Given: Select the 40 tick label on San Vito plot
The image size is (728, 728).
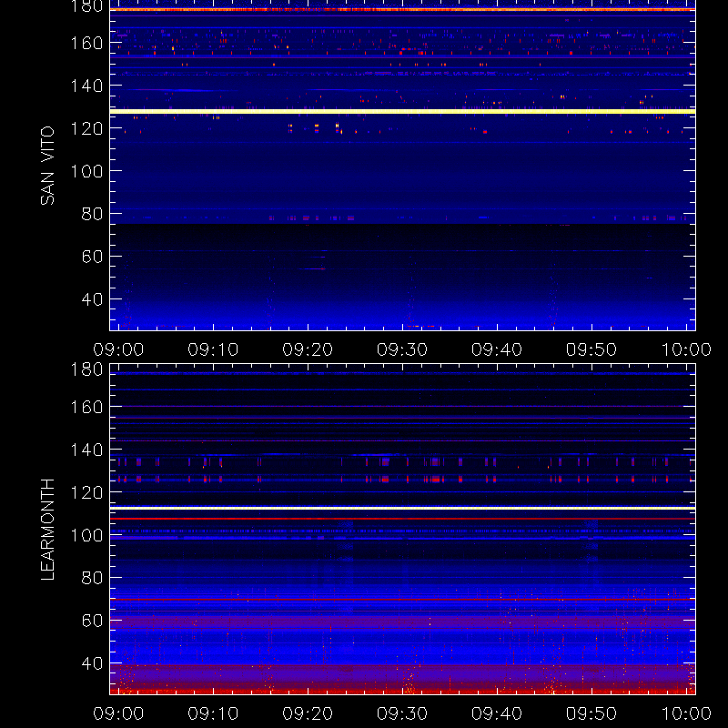Looking at the screenshot, I should [x=92, y=299].
